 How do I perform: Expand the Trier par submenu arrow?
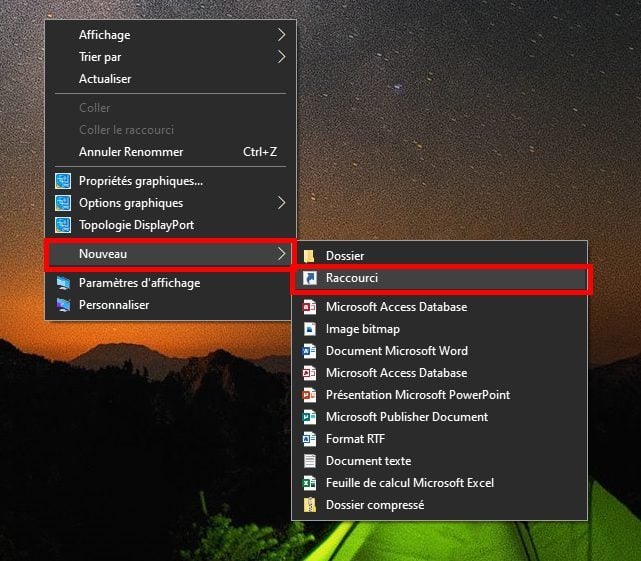281,57
